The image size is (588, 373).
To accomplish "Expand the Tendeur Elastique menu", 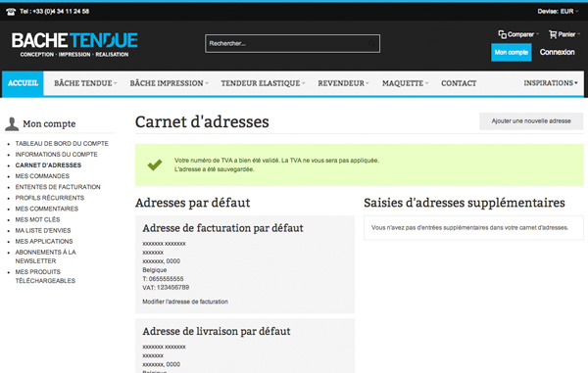I will pos(263,83).
